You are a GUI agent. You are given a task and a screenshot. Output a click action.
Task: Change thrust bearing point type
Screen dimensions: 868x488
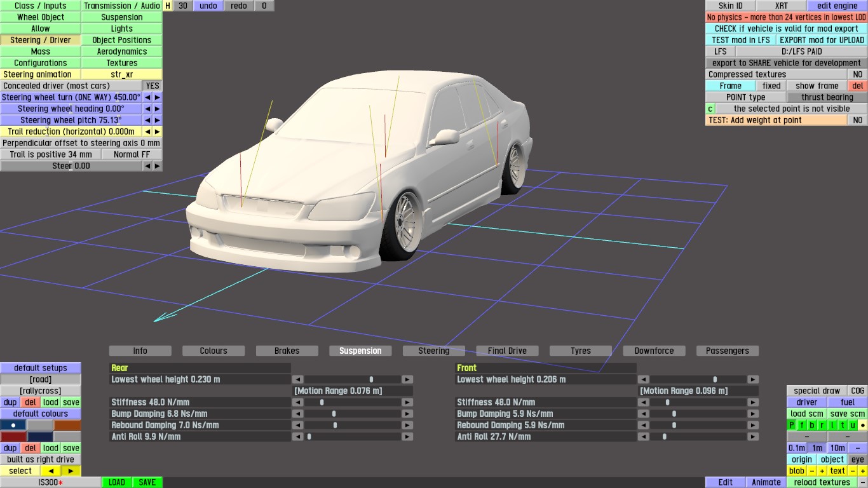point(827,97)
